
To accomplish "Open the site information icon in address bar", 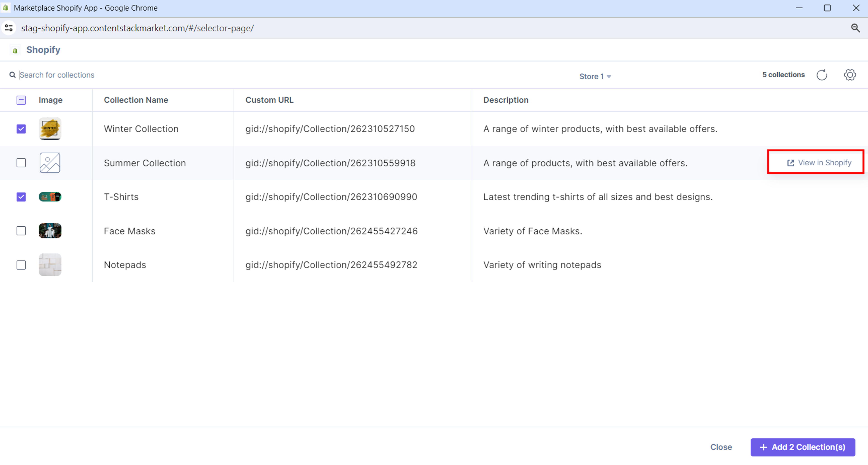I will click(x=9, y=28).
